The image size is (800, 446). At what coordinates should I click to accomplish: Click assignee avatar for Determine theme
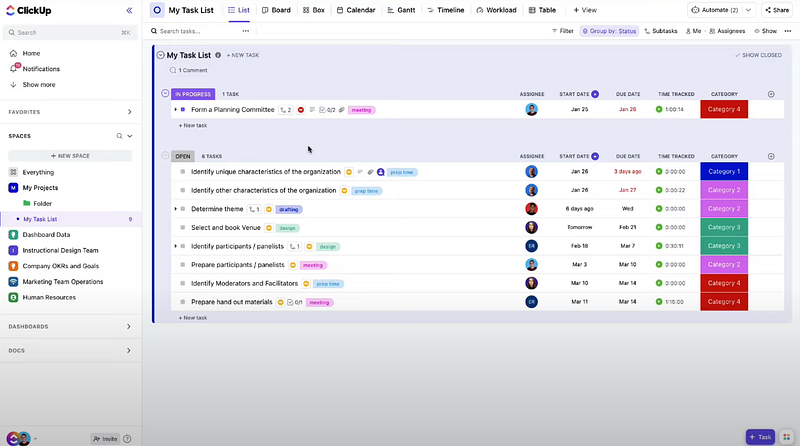531,209
